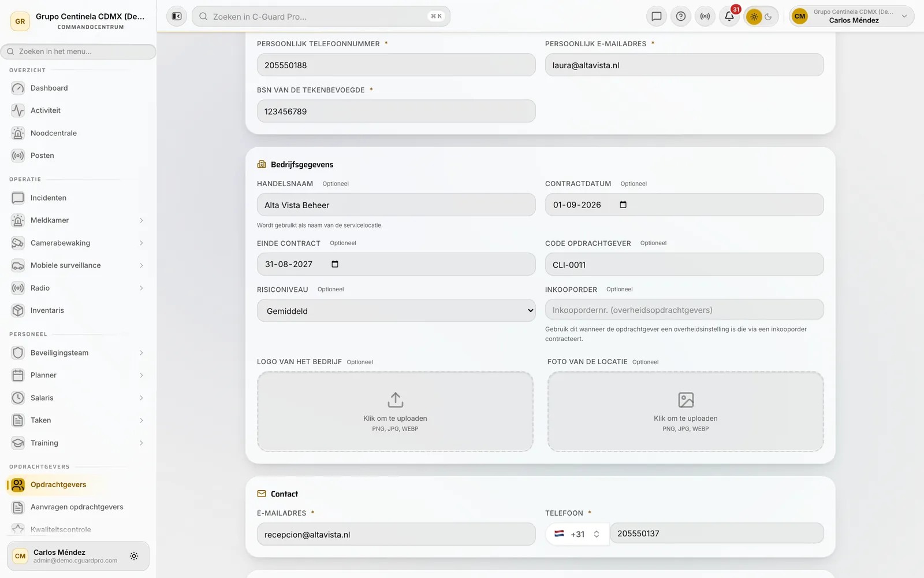Viewport: 924px width, 578px height.
Task: Click the theme sun icon beside Carlos Méndez
Action: [x=134, y=556]
